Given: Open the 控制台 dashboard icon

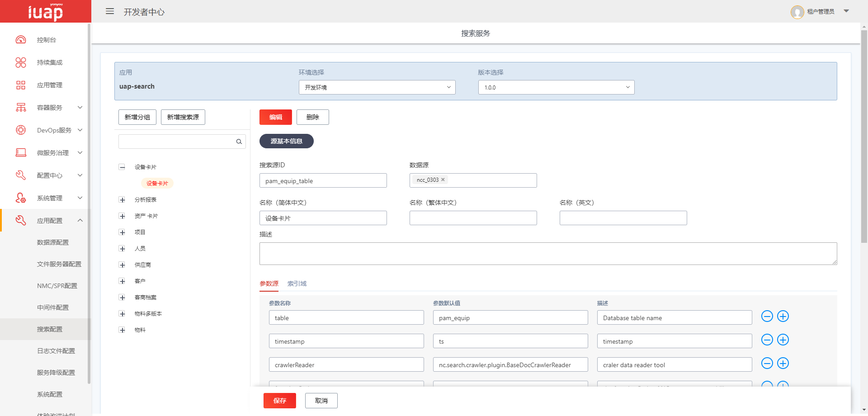Looking at the screenshot, I should pyautogui.click(x=21, y=40).
